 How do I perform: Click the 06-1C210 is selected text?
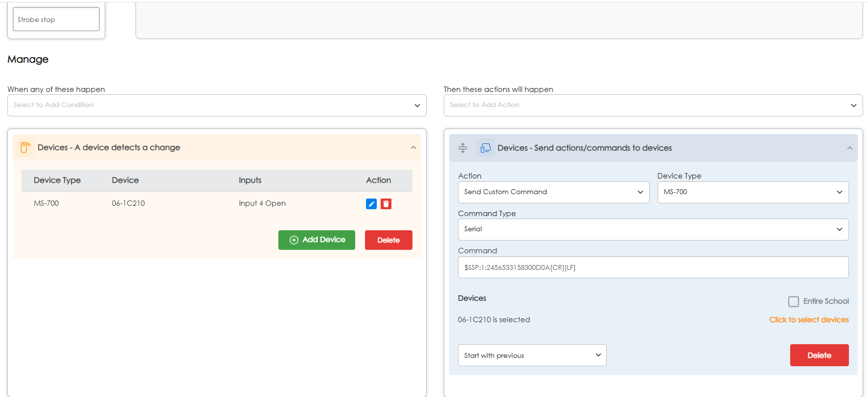pyautogui.click(x=494, y=320)
